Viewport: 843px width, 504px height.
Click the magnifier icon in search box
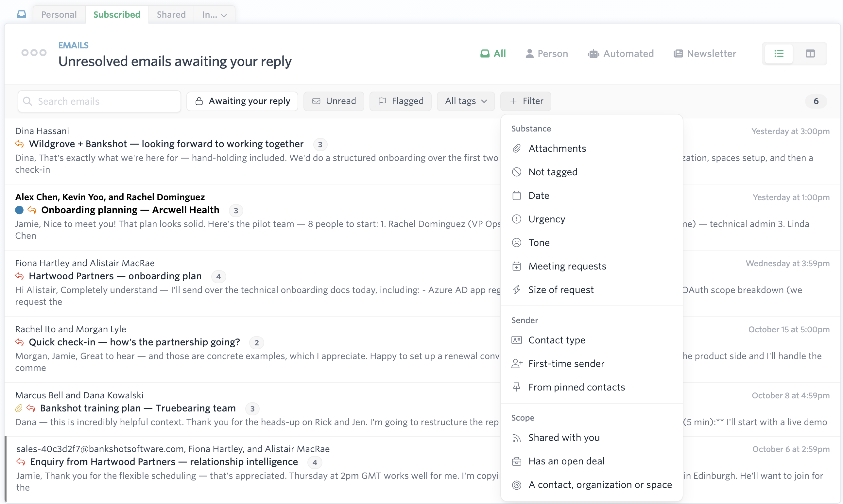27,101
